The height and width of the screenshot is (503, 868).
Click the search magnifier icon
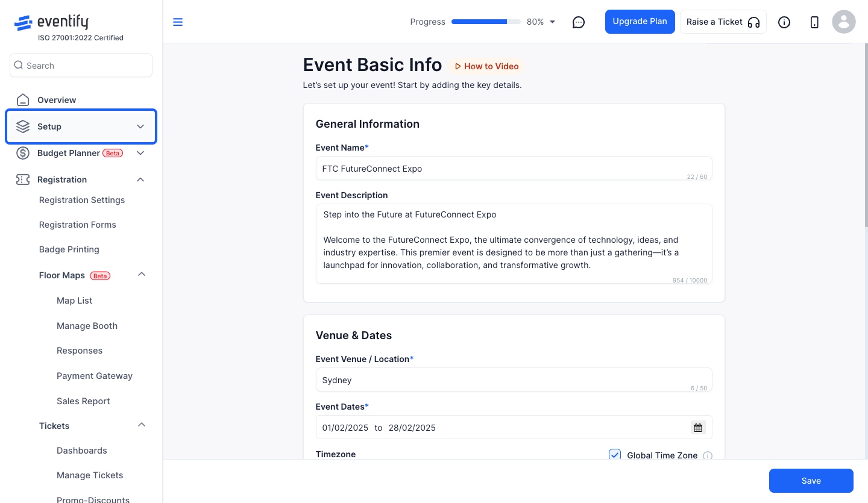coord(19,65)
